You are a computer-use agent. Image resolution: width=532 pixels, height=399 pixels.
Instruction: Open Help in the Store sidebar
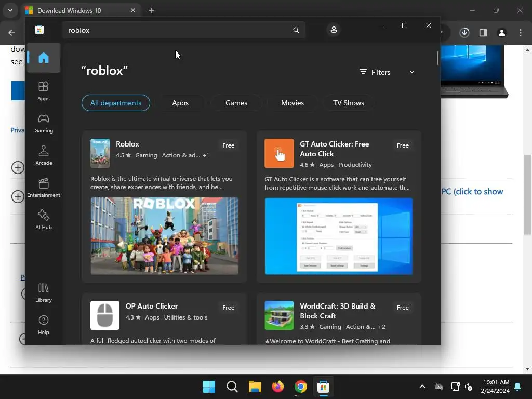click(44, 325)
